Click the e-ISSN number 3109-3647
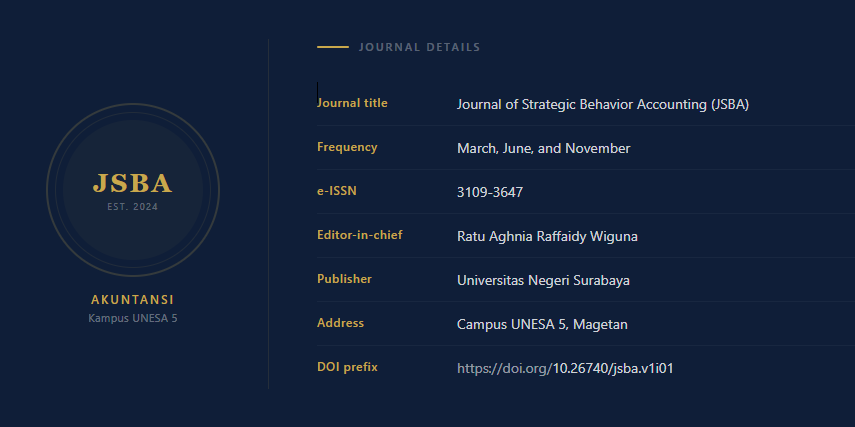The height and width of the screenshot is (427, 855). point(490,192)
